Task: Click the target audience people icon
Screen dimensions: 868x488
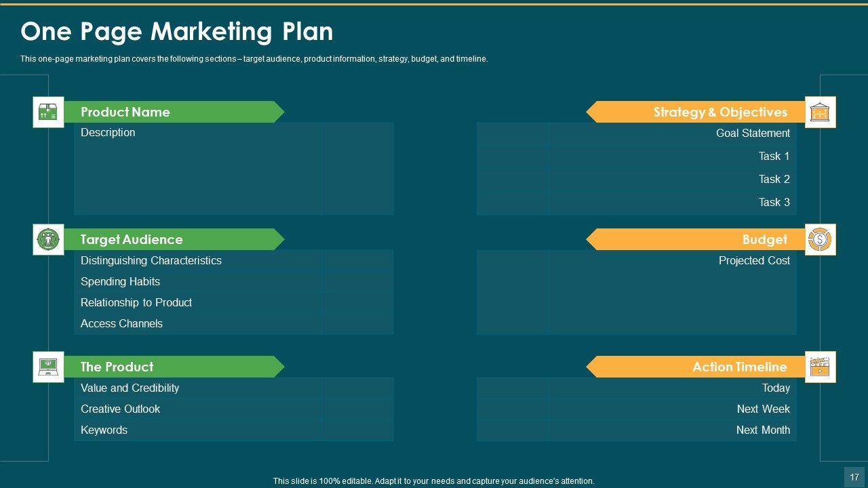Action: point(48,239)
